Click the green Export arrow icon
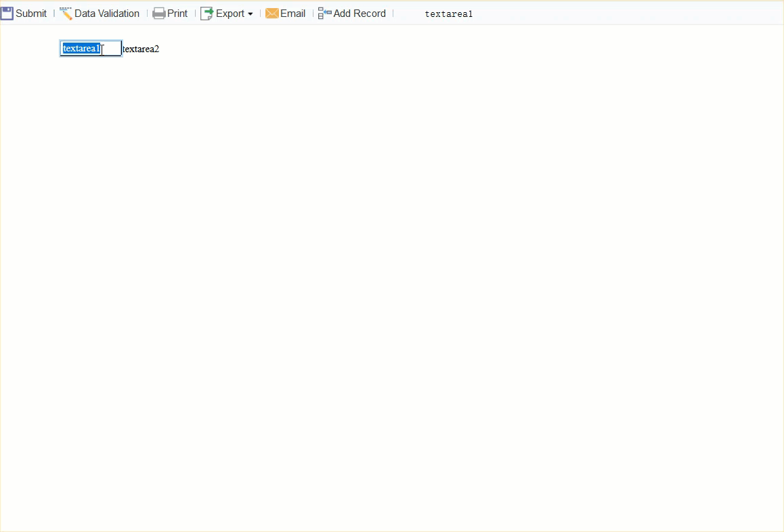The width and height of the screenshot is (784, 532). coord(205,13)
